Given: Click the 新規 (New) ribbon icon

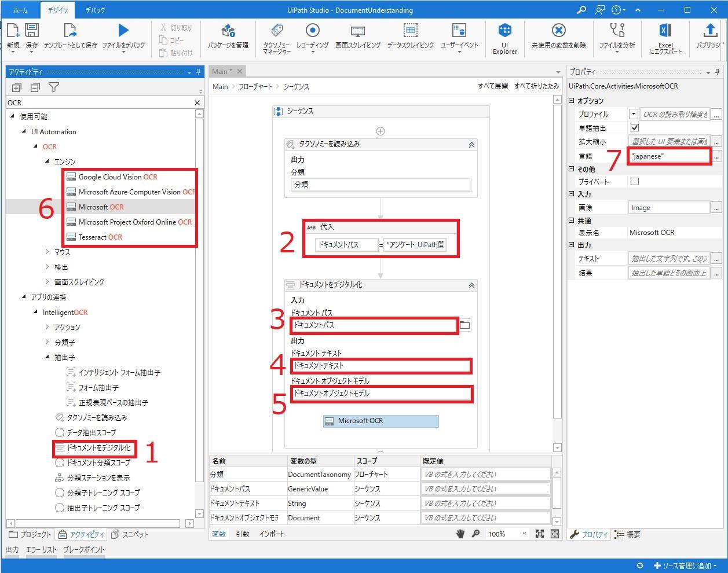Looking at the screenshot, I should pos(13,31).
